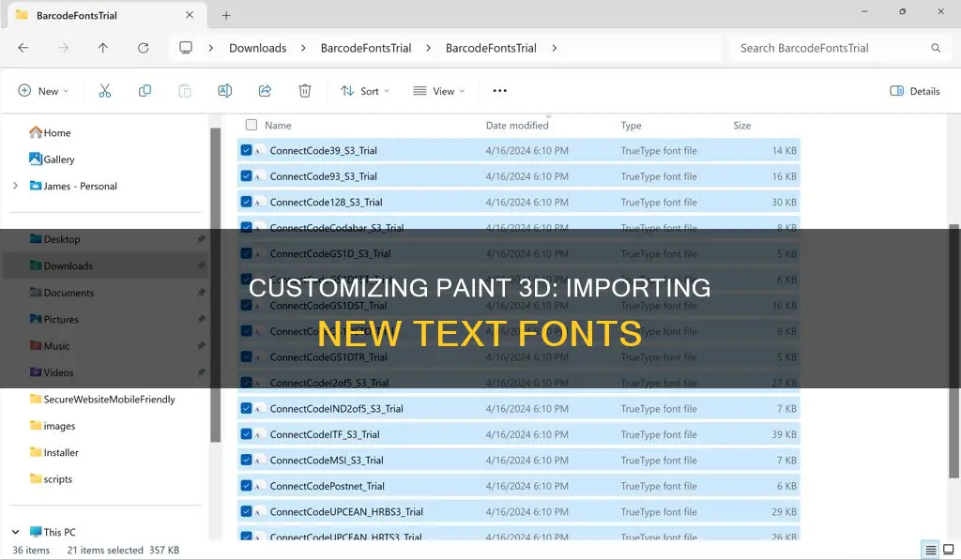Select the ConnectCodeITF_S3_Trial file name

coord(325,434)
